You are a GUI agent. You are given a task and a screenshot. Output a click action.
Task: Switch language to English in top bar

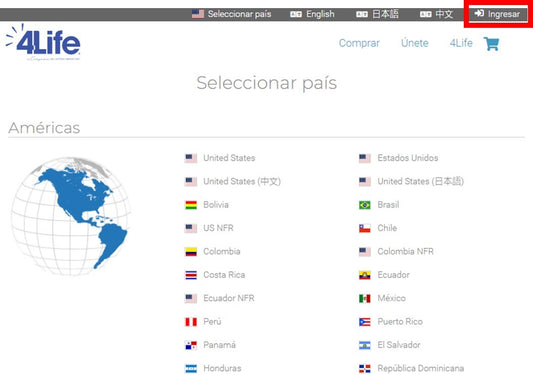(x=312, y=14)
